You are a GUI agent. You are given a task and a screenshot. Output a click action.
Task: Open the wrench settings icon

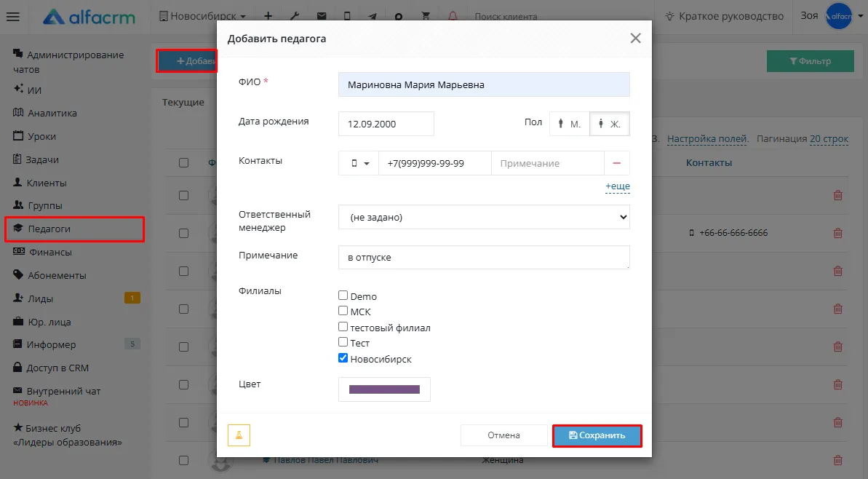point(295,16)
